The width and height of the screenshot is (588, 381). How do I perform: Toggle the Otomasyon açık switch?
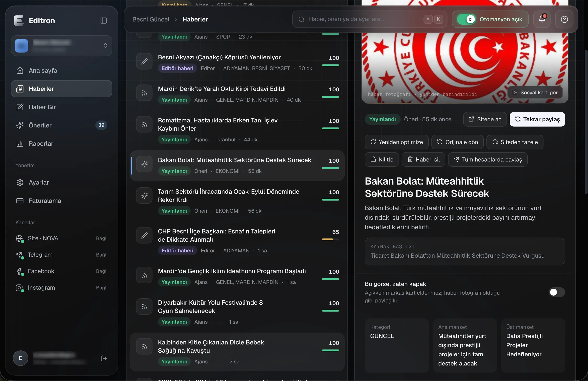tap(466, 19)
